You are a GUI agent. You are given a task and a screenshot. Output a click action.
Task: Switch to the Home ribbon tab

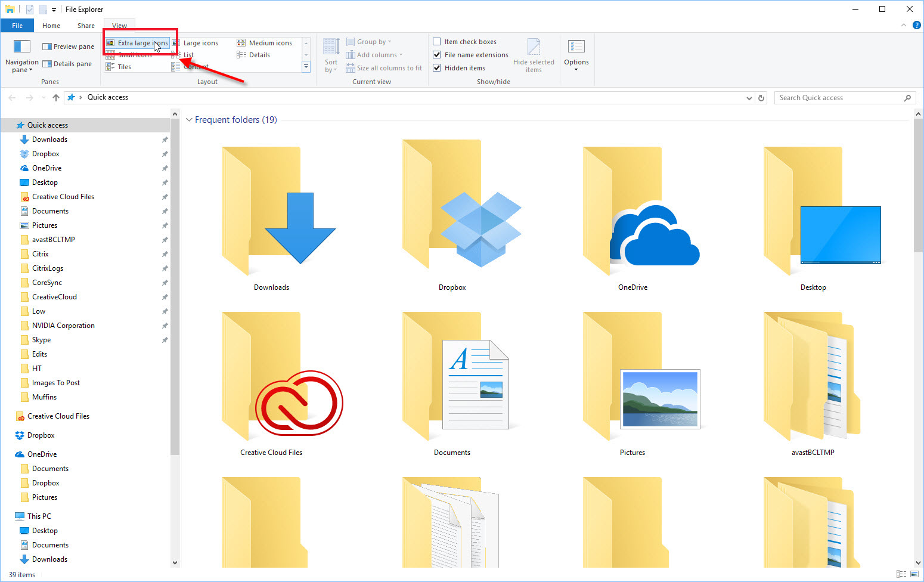(x=51, y=25)
